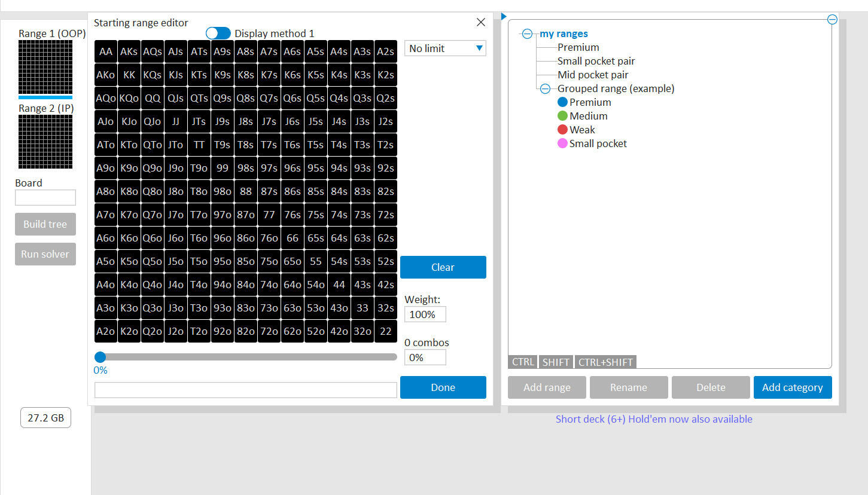Select the SHIFT modifier tab
Image resolution: width=868 pixels, height=495 pixels.
[x=556, y=362]
